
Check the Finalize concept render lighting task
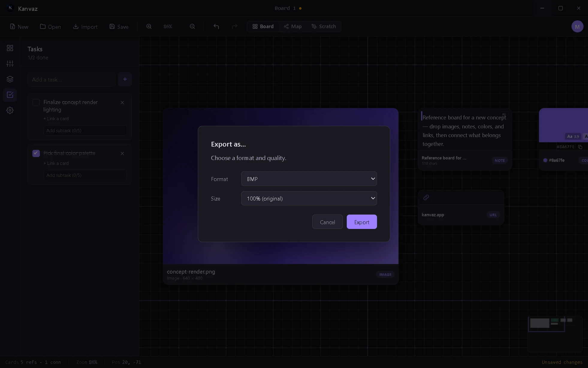tap(36, 102)
